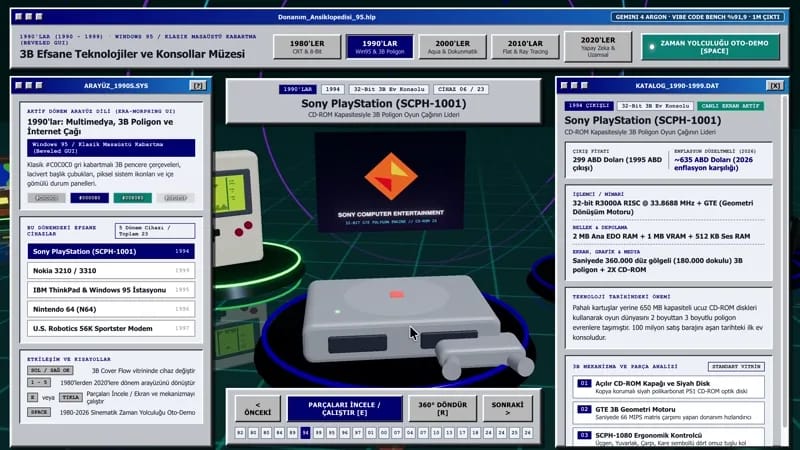Open the 2010'LAR Flat & Ray Tracing tab
The height and width of the screenshot is (450, 800).
(525, 47)
